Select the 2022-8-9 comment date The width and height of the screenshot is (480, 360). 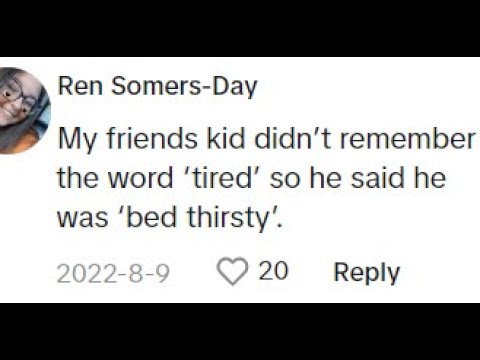pos(113,273)
